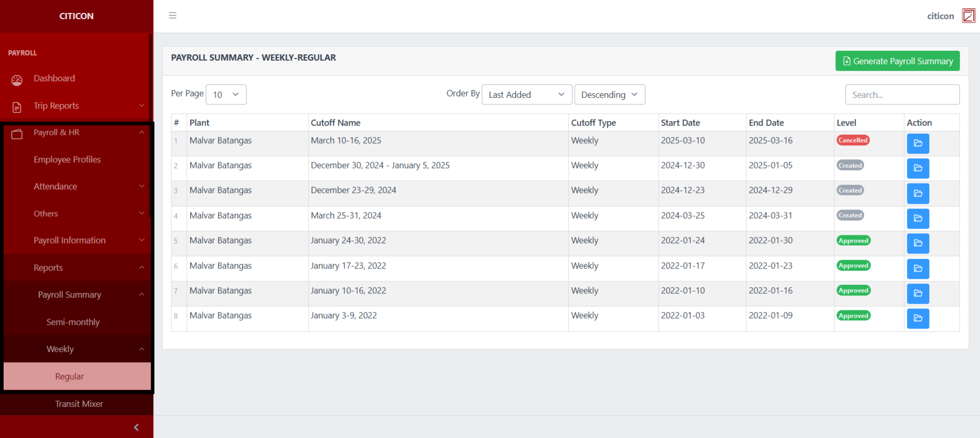Screen dimensions: 980x438
Task: Open folder icon for March 10-16, 2025 row
Action: pyautogui.click(x=917, y=144)
